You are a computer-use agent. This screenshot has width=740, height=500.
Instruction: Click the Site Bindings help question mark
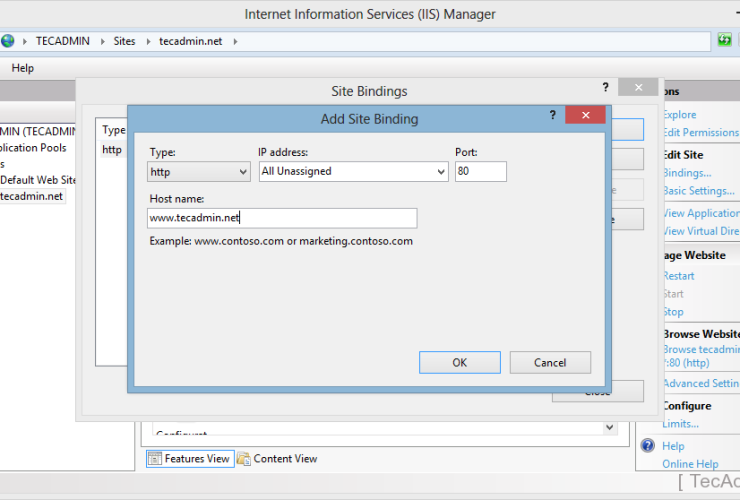(605, 88)
